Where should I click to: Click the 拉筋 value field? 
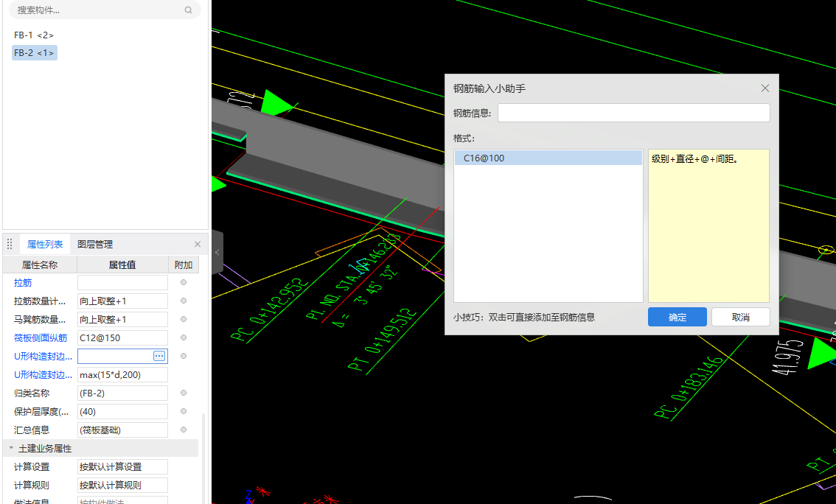[122, 283]
